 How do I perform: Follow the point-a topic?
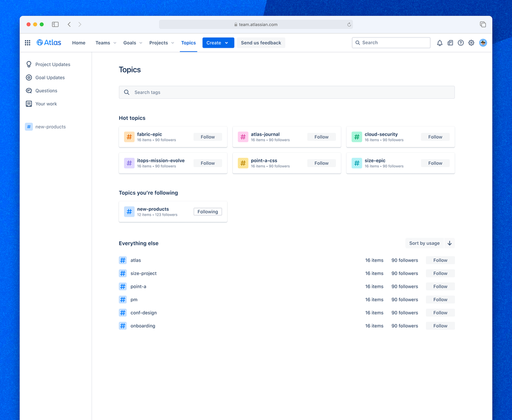point(440,286)
